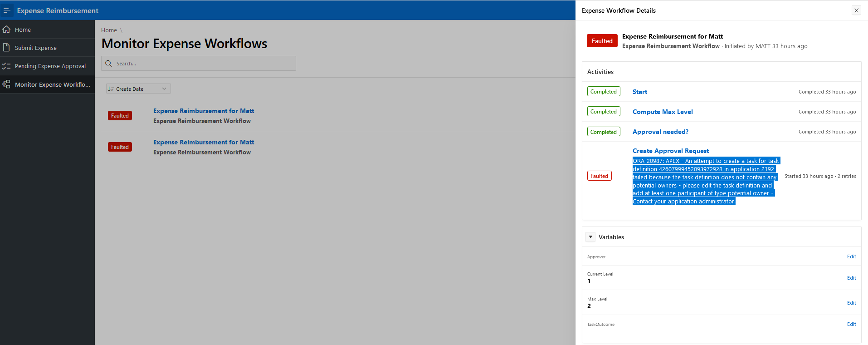Click the Monitor Expense Workflows icon

pyautogui.click(x=6, y=84)
